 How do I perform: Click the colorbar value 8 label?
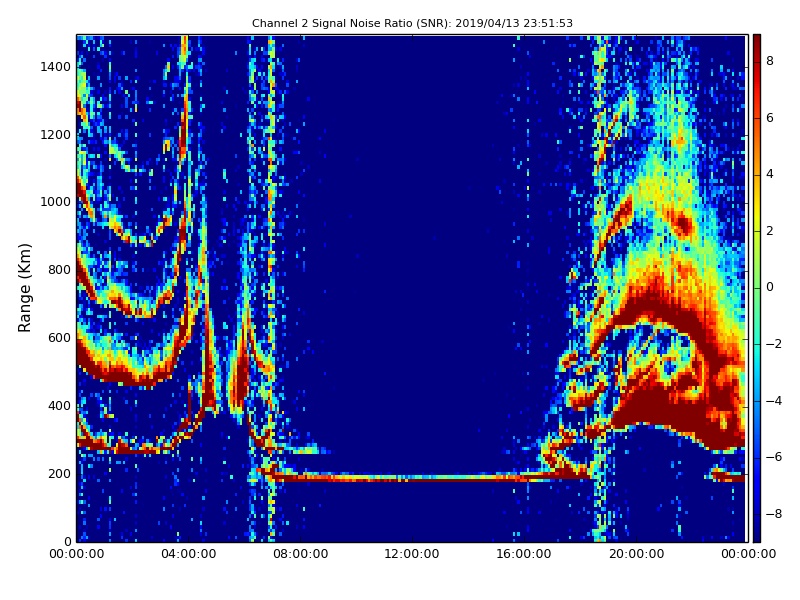770,61
